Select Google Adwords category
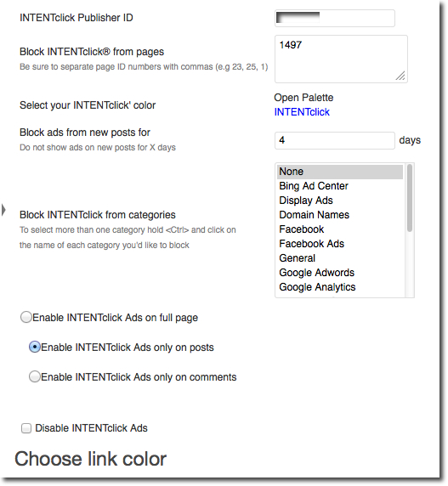The width and height of the screenshot is (448, 486). coord(340,273)
